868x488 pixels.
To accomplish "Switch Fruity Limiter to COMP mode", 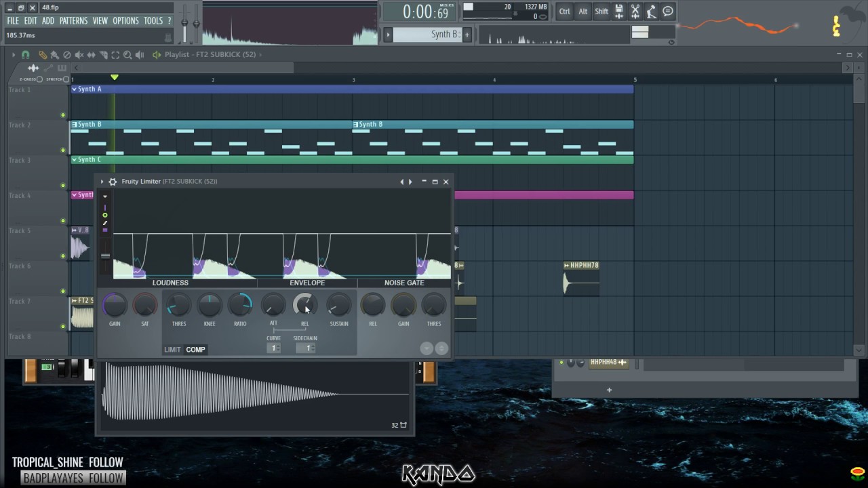I will point(195,350).
